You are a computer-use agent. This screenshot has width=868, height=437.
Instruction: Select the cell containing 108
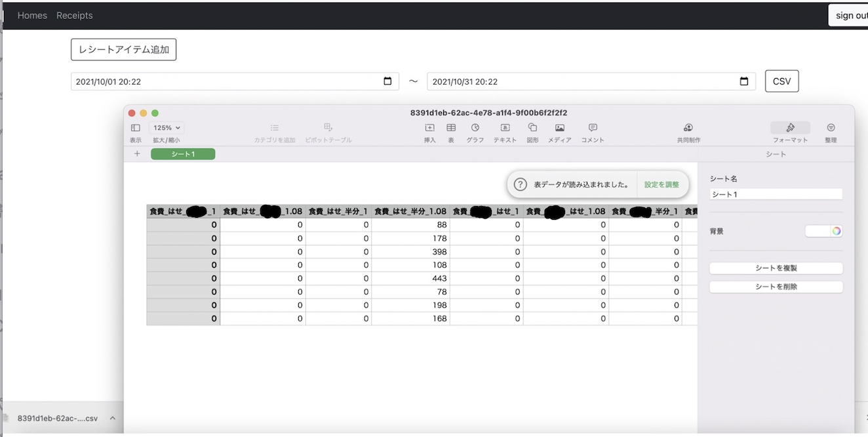click(x=410, y=265)
